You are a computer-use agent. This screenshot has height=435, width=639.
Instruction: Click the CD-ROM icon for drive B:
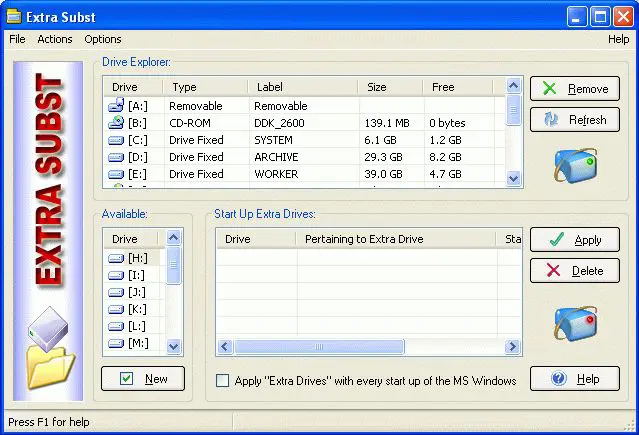116,123
